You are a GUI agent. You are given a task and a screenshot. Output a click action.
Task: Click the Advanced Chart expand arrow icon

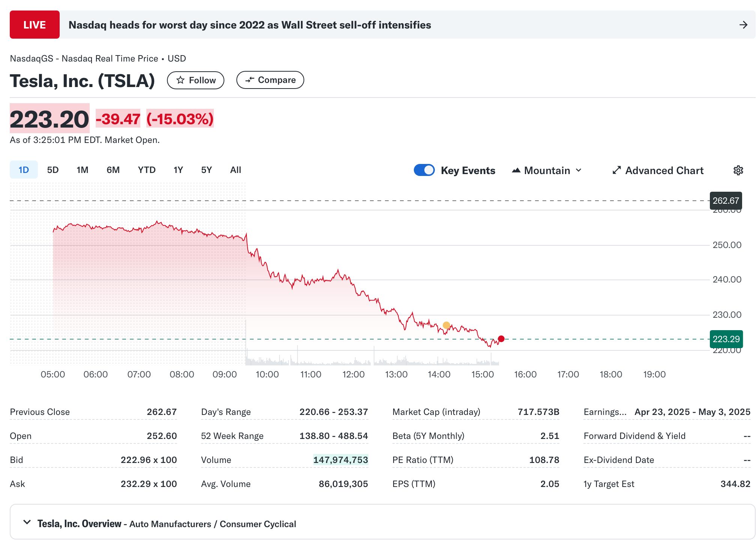point(616,170)
